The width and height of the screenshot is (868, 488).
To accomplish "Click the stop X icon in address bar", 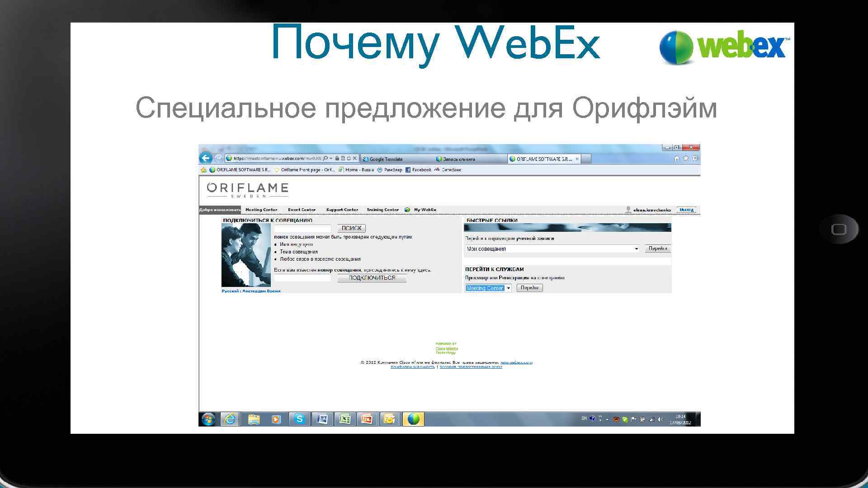I will coord(355,159).
